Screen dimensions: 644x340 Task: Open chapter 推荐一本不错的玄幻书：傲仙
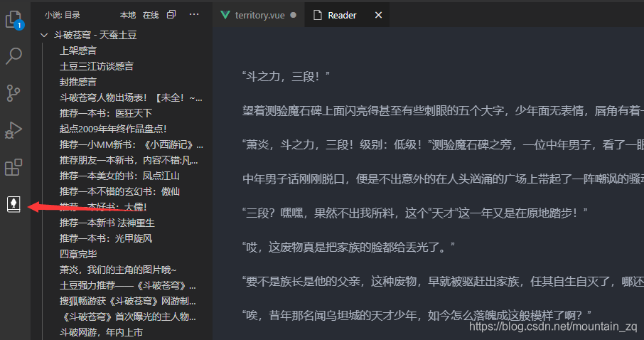point(119,191)
